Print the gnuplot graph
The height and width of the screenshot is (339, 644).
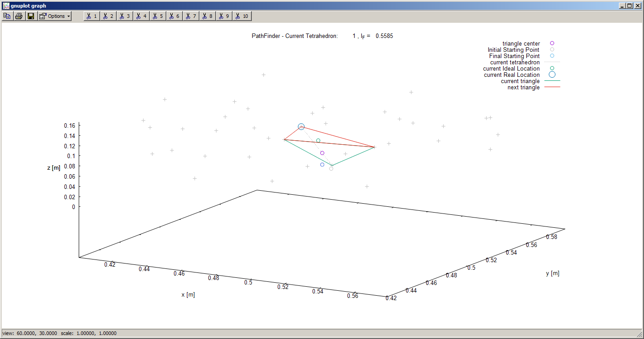[x=19, y=16]
